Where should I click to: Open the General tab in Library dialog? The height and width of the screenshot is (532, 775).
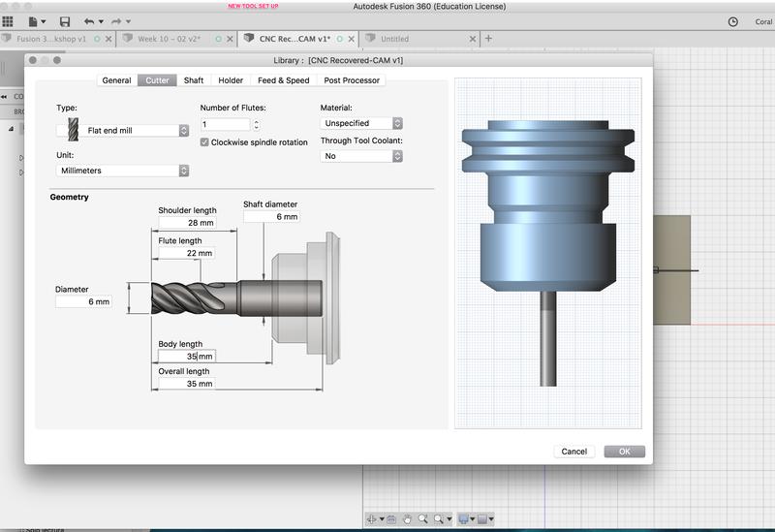[x=116, y=80]
